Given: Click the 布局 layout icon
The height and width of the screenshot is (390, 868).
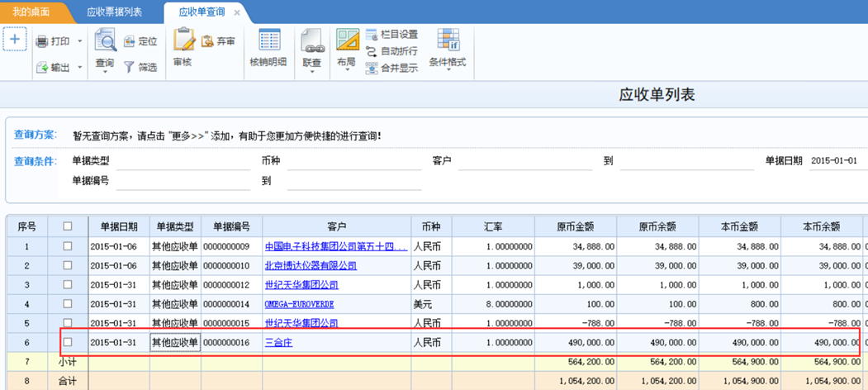Looking at the screenshot, I should pos(347,40).
